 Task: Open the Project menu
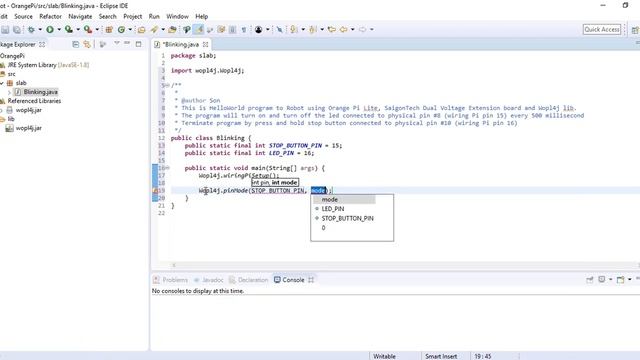(133, 16)
